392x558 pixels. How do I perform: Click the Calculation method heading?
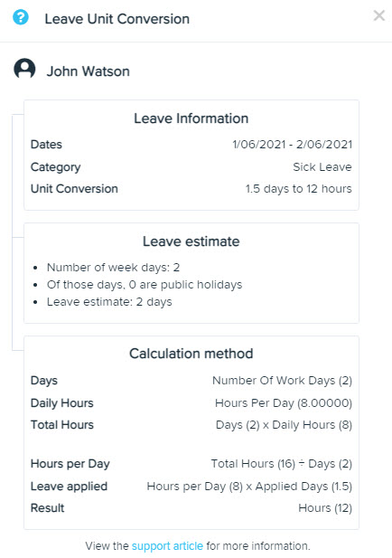(191, 354)
